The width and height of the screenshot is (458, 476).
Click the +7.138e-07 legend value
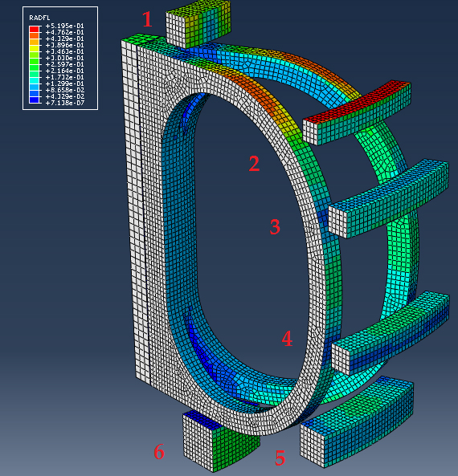(x=65, y=104)
